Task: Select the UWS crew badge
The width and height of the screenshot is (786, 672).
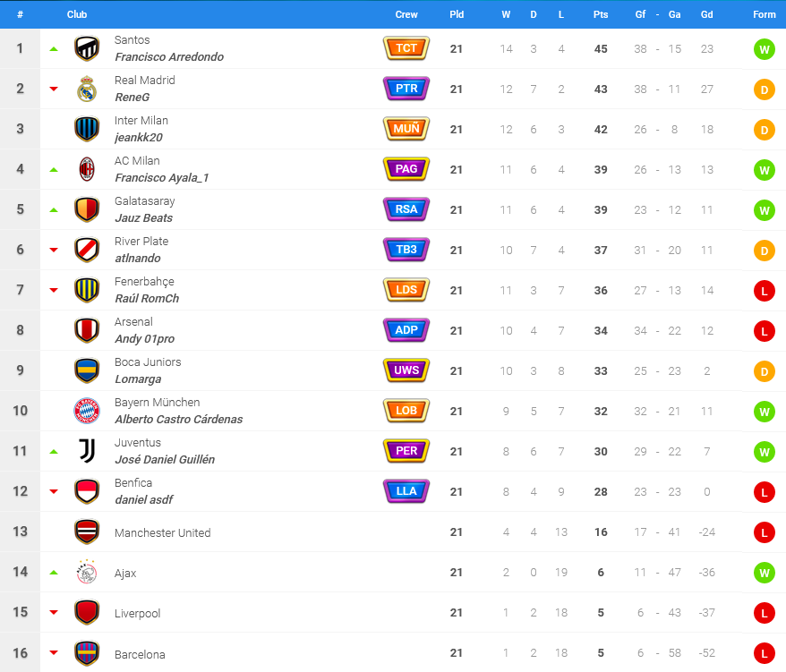Action: coord(406,370)
